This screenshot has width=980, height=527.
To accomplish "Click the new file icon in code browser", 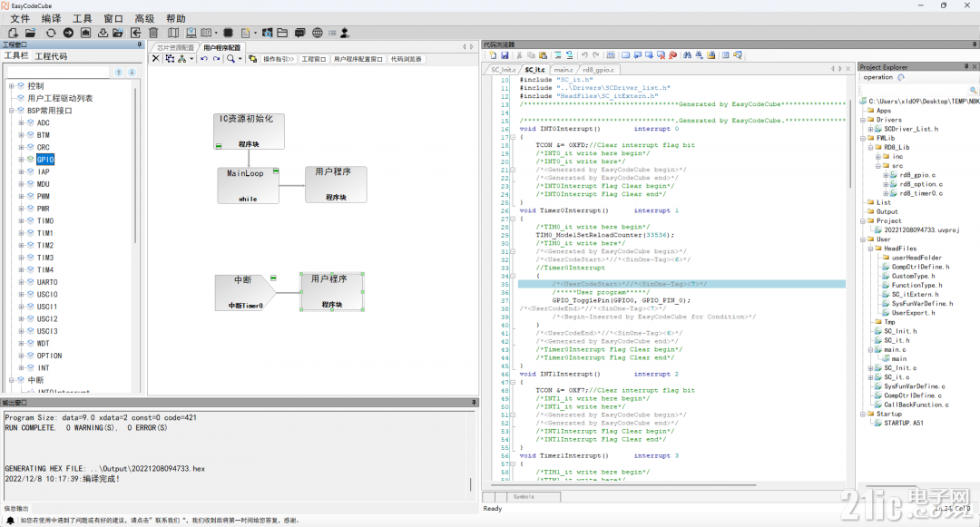I will (493, 55).
